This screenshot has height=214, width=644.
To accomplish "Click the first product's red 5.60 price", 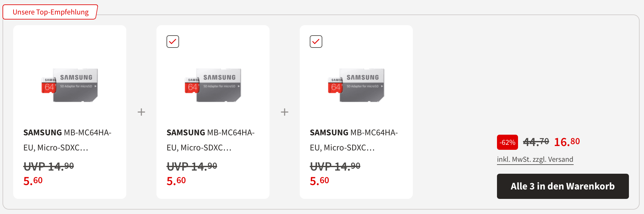I will pyautogui.click(x=33, y=181).
